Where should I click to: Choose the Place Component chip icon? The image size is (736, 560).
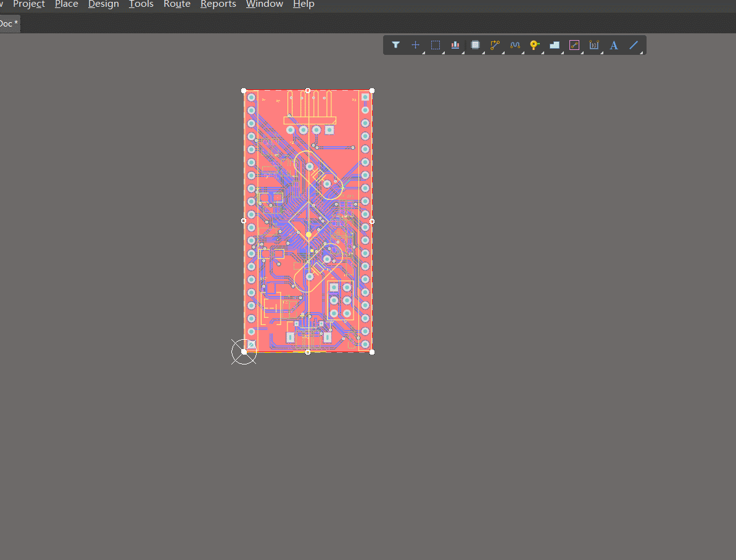475,45
